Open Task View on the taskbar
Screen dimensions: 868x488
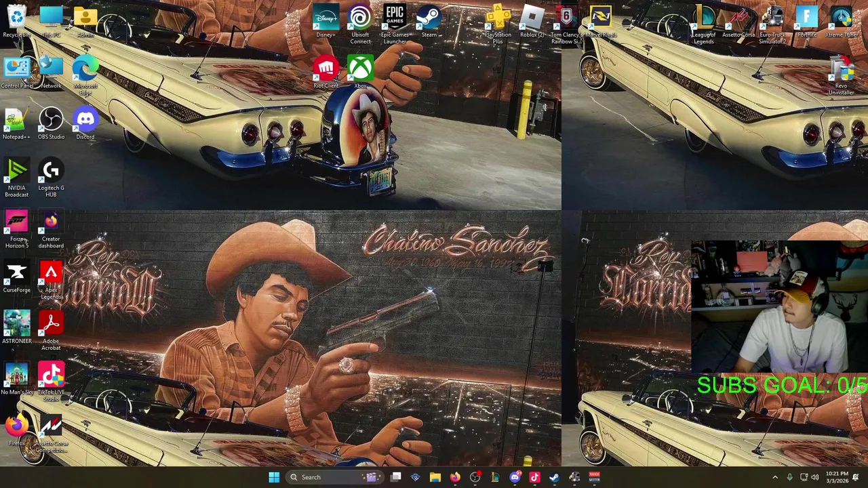click(396, 477)
